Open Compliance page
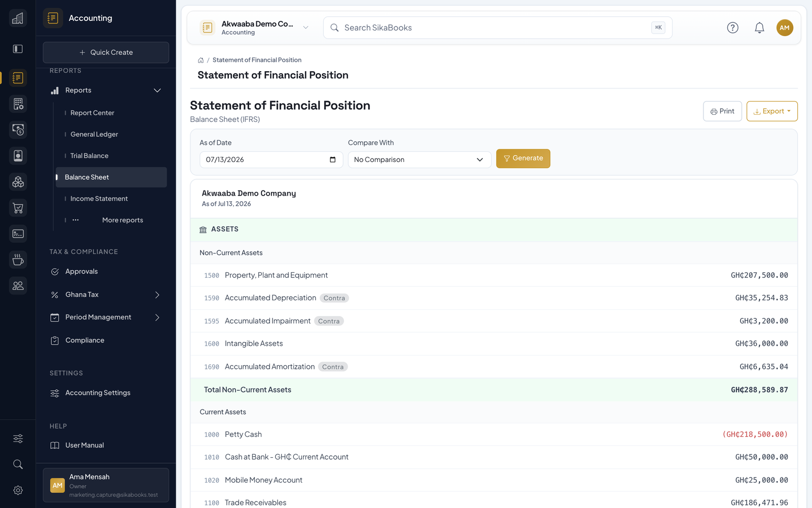The image size is (812, 508). (85, 340)
